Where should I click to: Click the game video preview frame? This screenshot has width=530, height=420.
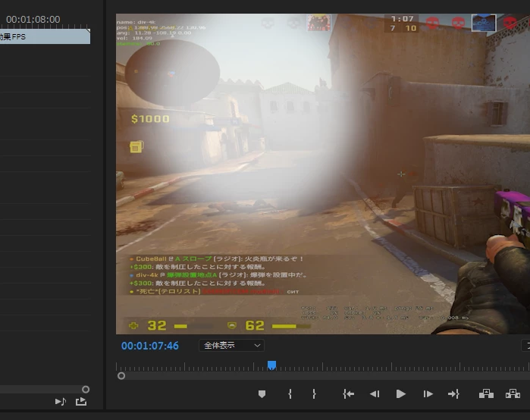point(323,174)
